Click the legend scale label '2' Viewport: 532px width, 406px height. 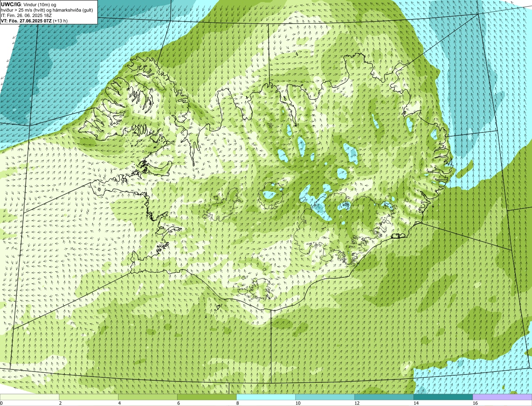tap(60, 403)
